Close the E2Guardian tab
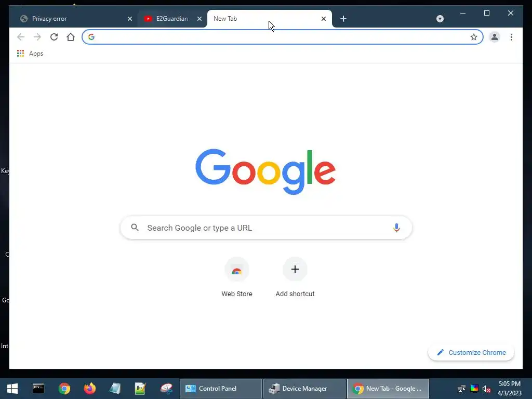532x399 pixels. click(x=199, y=19)
